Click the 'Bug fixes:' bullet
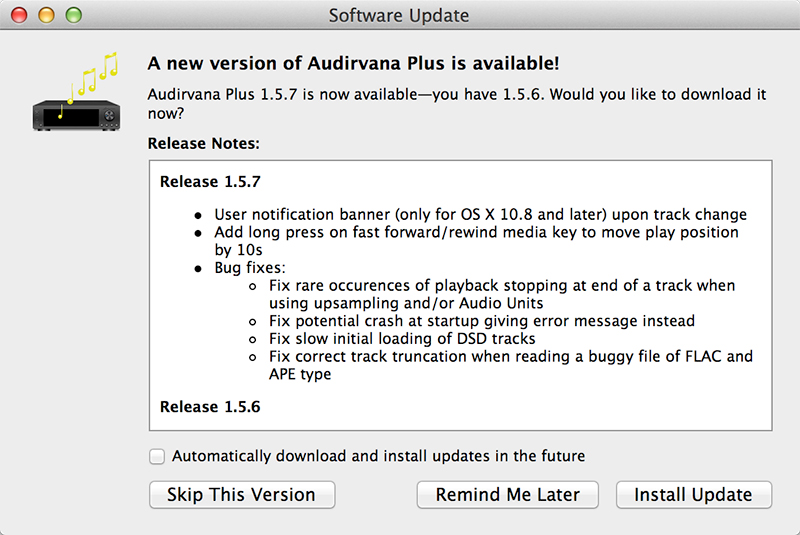Image resolution: width=800 pixels, height=535 pixels. [250, 268]
